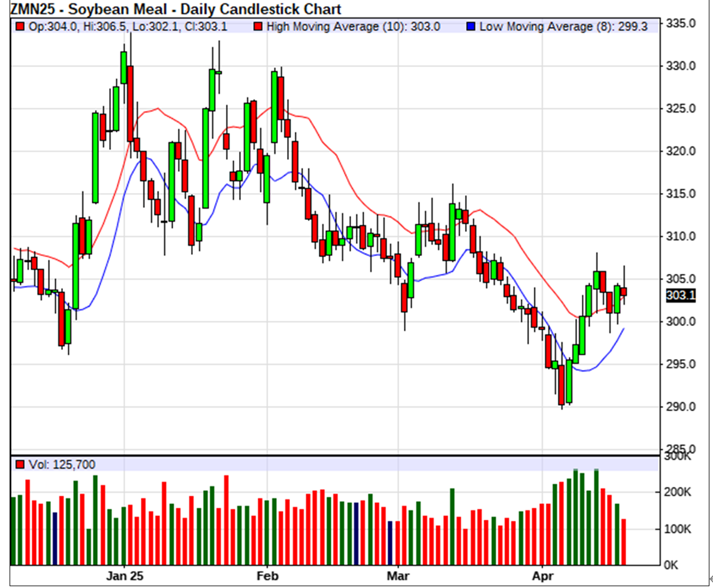Click the black 303.1 current price tag
The height and width of the screenshot is (588, 713).
(681, 295)
